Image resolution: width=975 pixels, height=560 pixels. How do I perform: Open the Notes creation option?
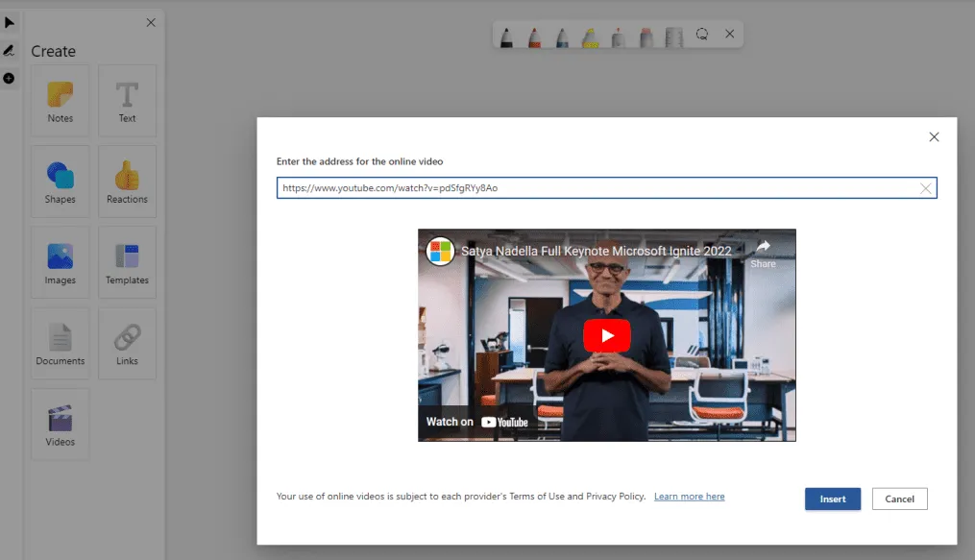click(60, 99)
